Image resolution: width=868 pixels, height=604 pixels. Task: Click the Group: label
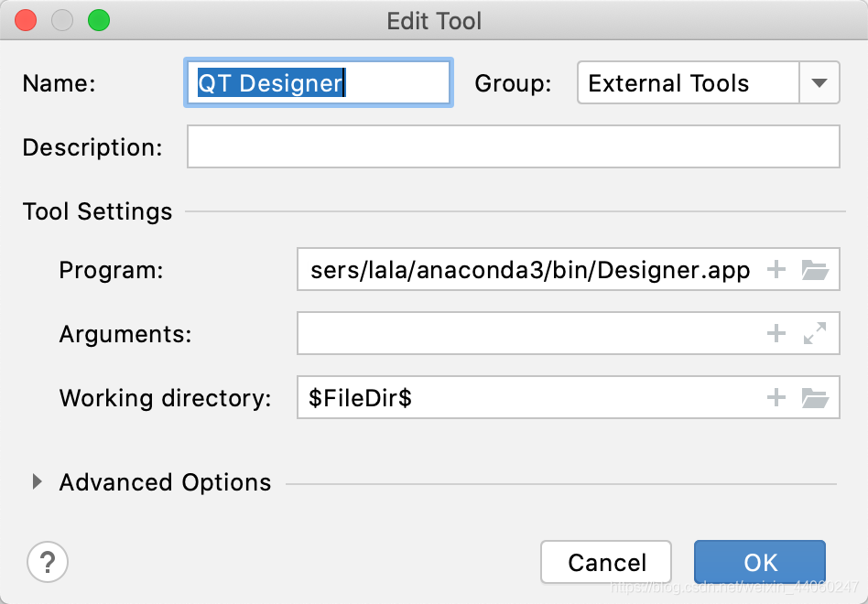(513, 83)
